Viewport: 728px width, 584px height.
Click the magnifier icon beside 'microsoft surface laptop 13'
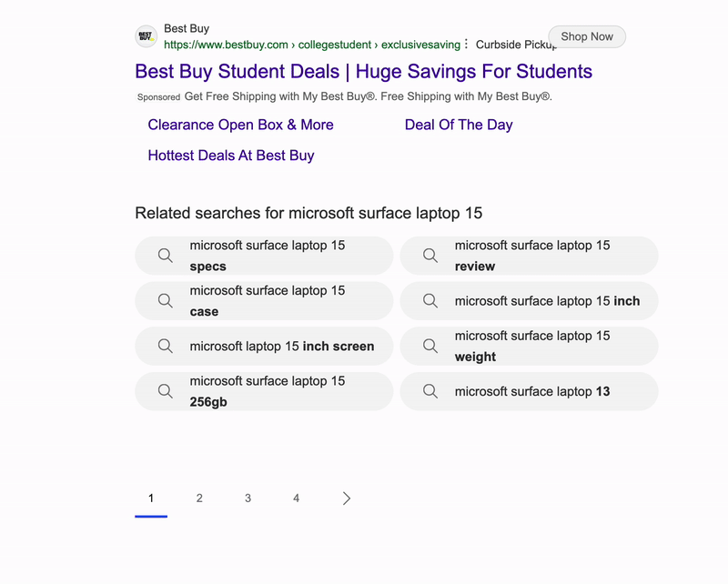pyautogui.click(x=430, y=391)
